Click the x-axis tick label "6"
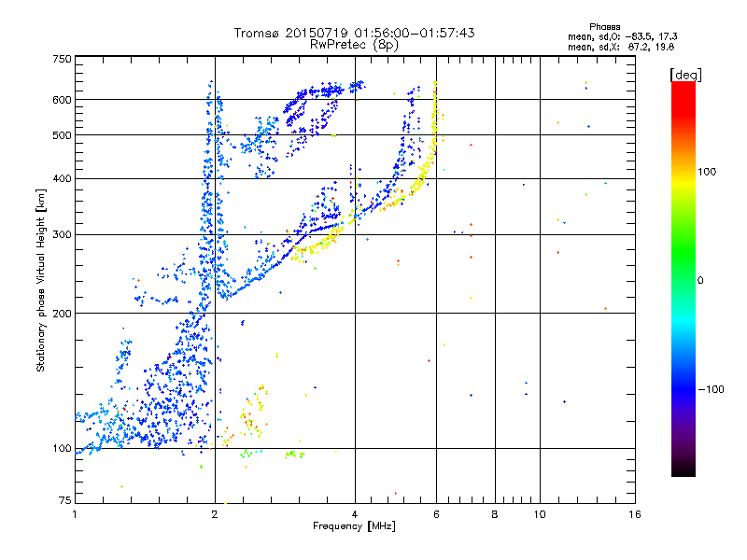 tap(436, 514)
